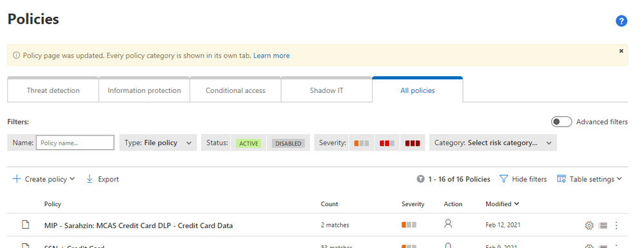Turn on the Advanced filters toggle
The image size is (644, 248).
(x=561, y=121)
